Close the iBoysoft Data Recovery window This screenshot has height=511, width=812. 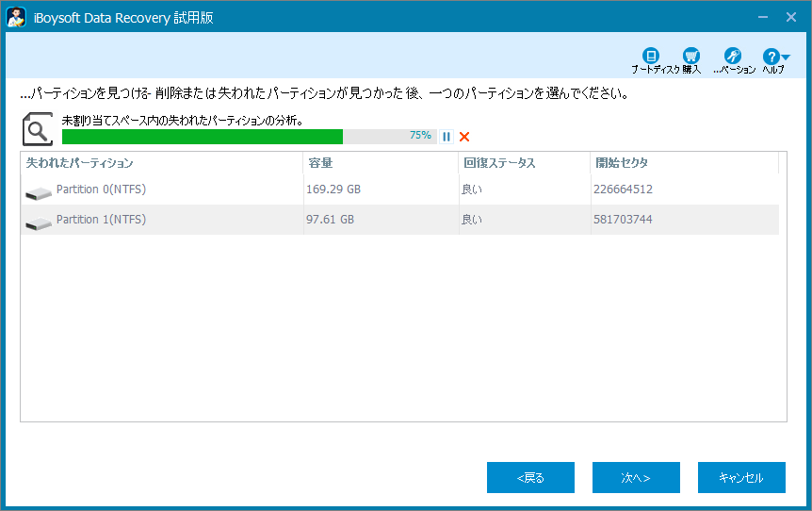790,17
